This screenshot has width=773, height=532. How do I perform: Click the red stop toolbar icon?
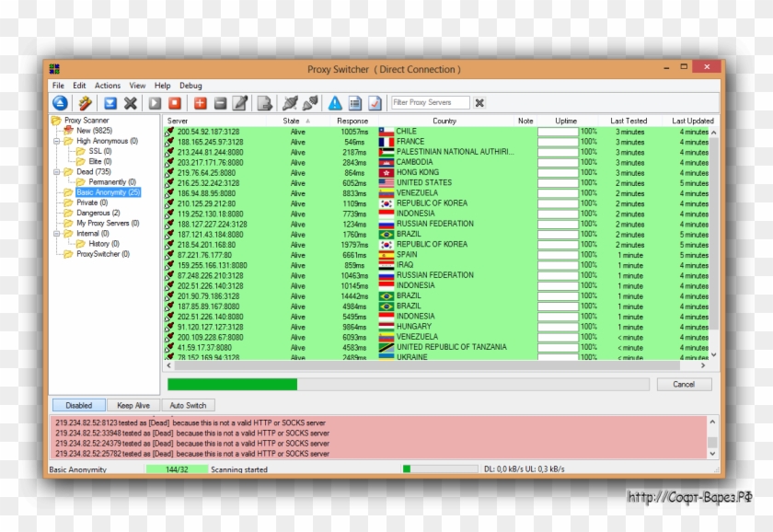[175, 103]
